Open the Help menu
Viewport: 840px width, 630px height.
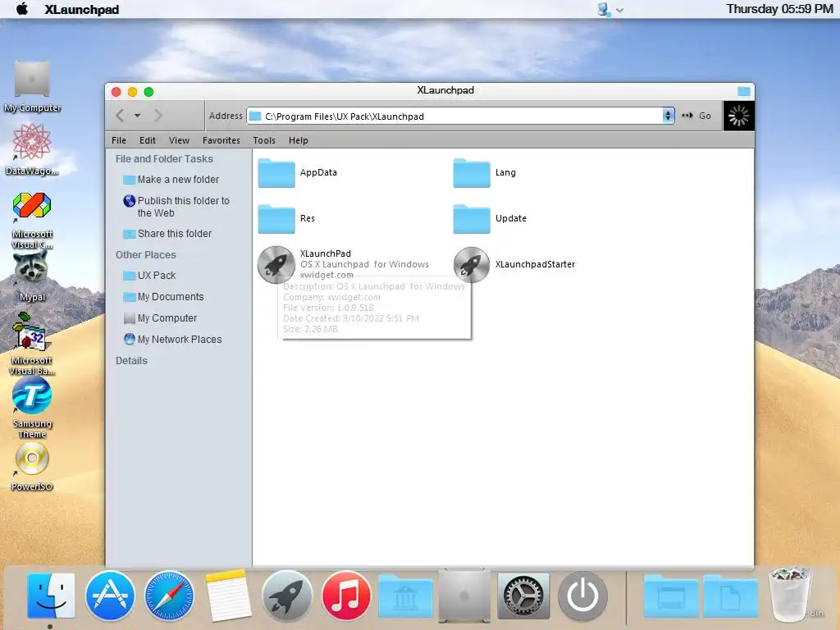pyautogui.click(x=299, y=140)
